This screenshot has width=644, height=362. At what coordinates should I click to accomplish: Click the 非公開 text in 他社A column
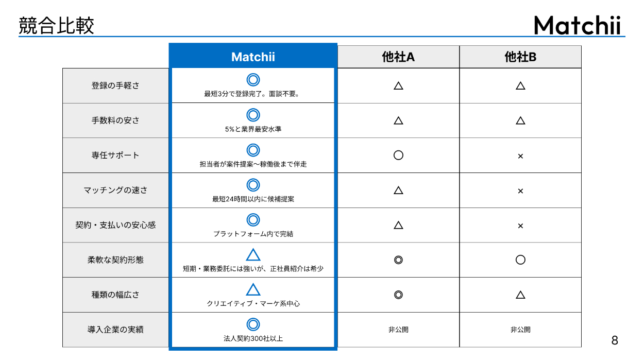coord(398,330)
